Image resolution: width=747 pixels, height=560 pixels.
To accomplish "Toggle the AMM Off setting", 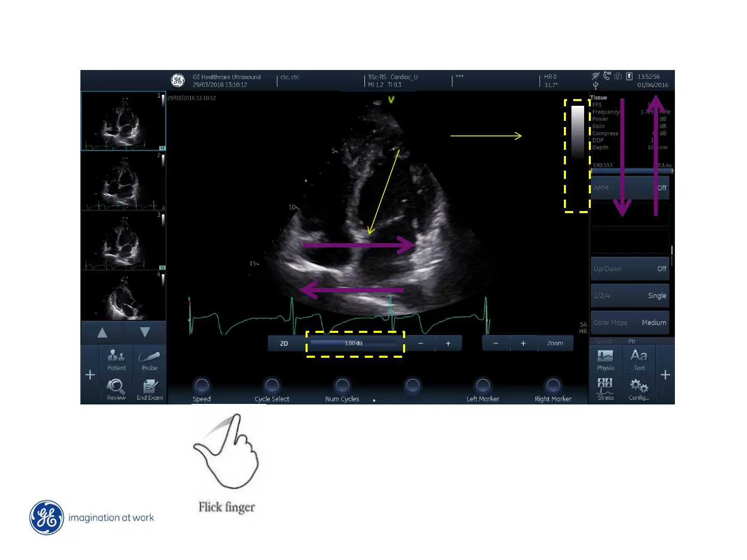I will click(630, 188).
